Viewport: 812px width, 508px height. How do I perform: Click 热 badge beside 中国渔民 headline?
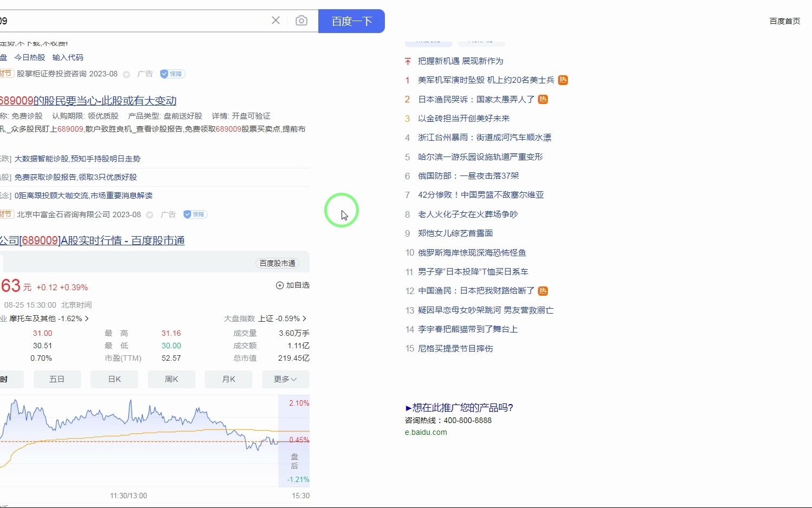[x=543, y=291]
